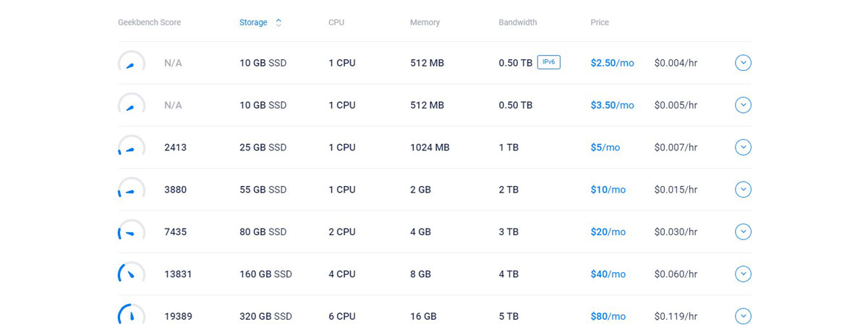Image resolution: width=868 pixels, height=335 pixels.
Task: Click the 6 CPU cell
Action: (342, 316)
